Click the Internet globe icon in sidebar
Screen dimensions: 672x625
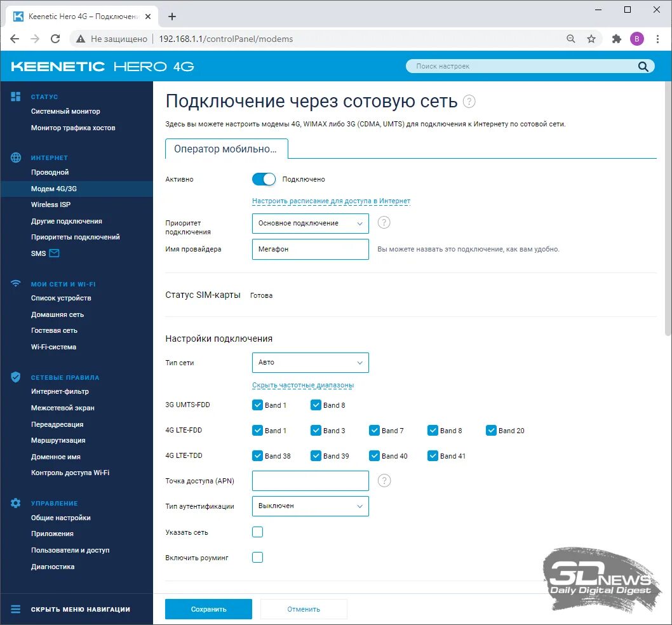point(15,158)
